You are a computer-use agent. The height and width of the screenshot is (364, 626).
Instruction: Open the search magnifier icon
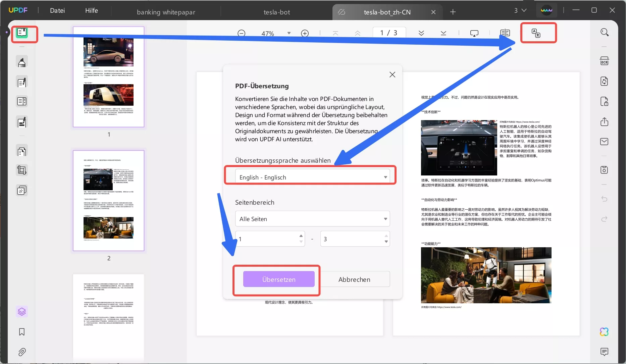604,32
